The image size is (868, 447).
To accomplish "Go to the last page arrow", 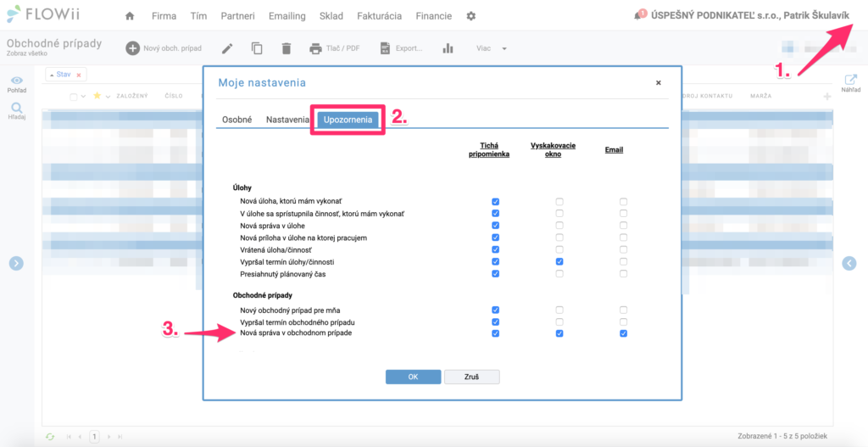I will click(120, 437).
